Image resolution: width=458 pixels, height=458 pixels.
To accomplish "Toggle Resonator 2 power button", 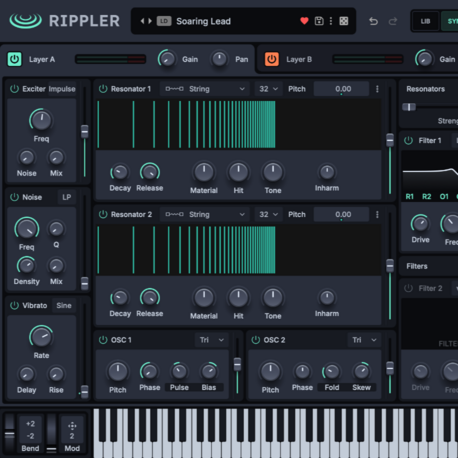I will (103, 214).
